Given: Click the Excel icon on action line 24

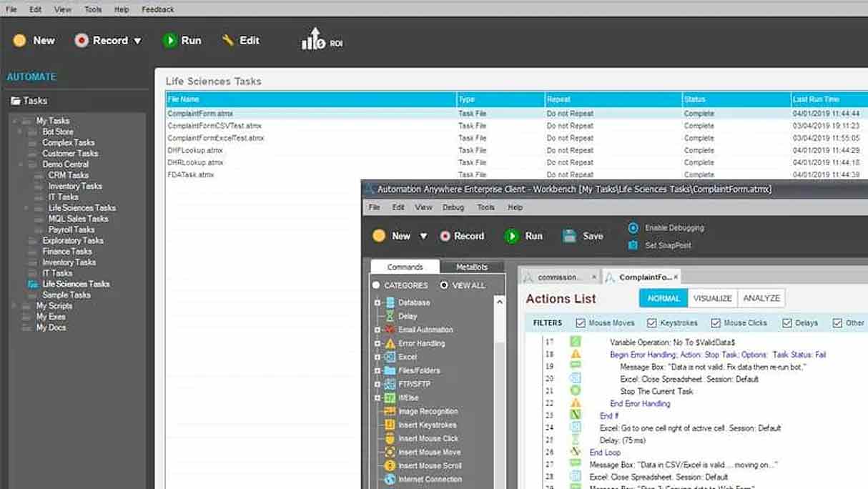Looking at the screenshot, I should click(x=576, y=428).
